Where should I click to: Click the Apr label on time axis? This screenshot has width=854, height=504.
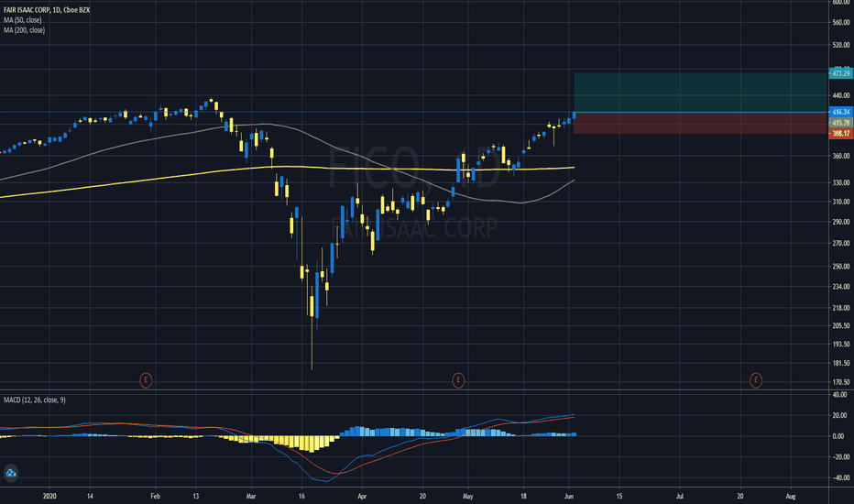pos(362,496)
